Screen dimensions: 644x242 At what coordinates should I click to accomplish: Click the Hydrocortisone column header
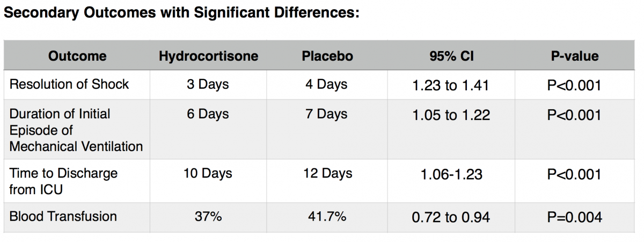coord(208,56)
